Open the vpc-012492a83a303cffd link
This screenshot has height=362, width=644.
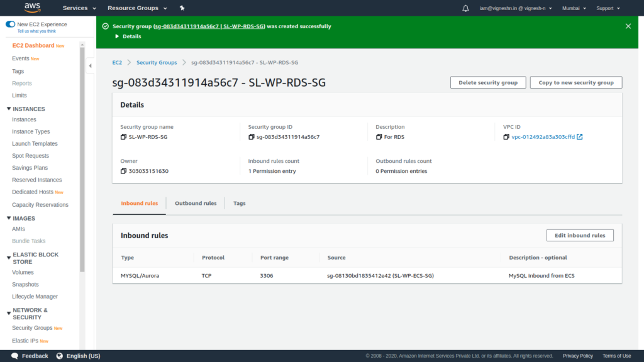coord(543,137)
